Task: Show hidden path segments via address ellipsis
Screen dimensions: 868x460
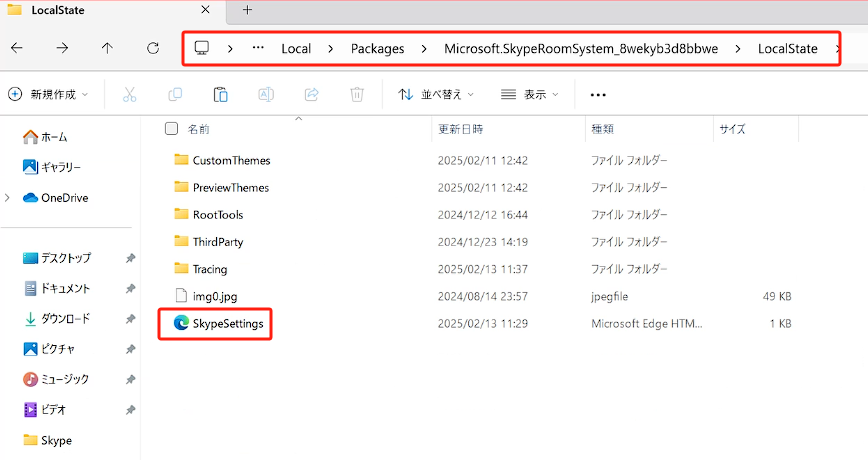Action: click(x=258, y=48)
